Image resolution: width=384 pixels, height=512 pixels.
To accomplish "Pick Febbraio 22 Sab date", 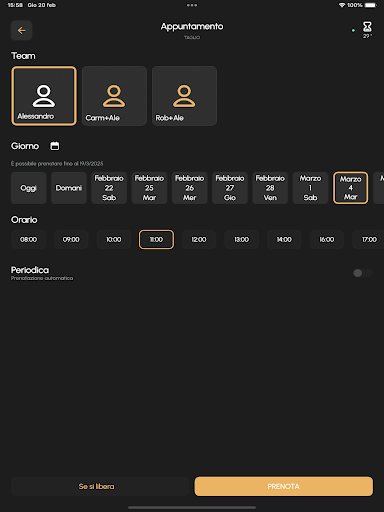I will pos(109,188).
